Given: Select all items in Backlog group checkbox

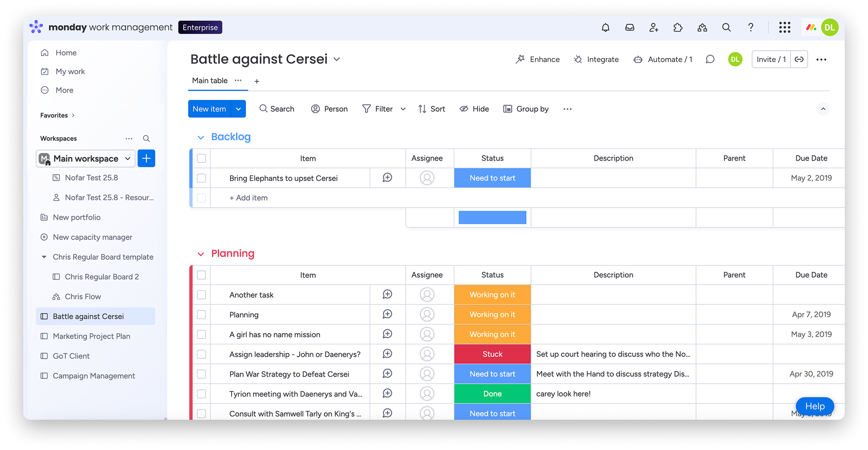Looking at the screenshot, I should point(201,158).
